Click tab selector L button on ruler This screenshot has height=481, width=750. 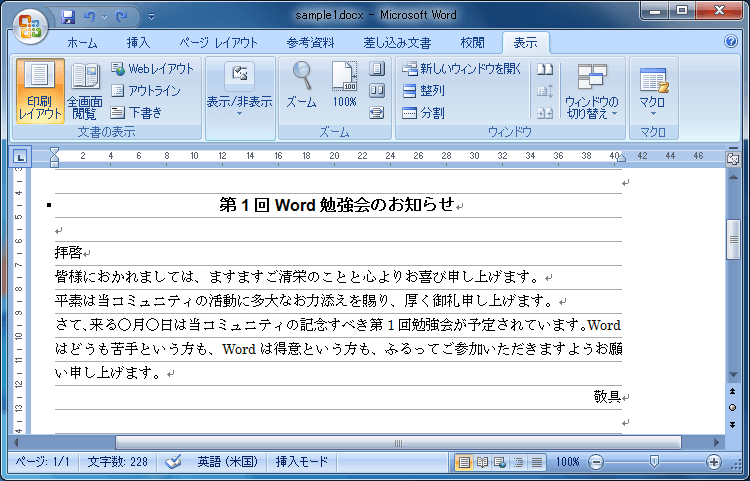coord(20,156)
